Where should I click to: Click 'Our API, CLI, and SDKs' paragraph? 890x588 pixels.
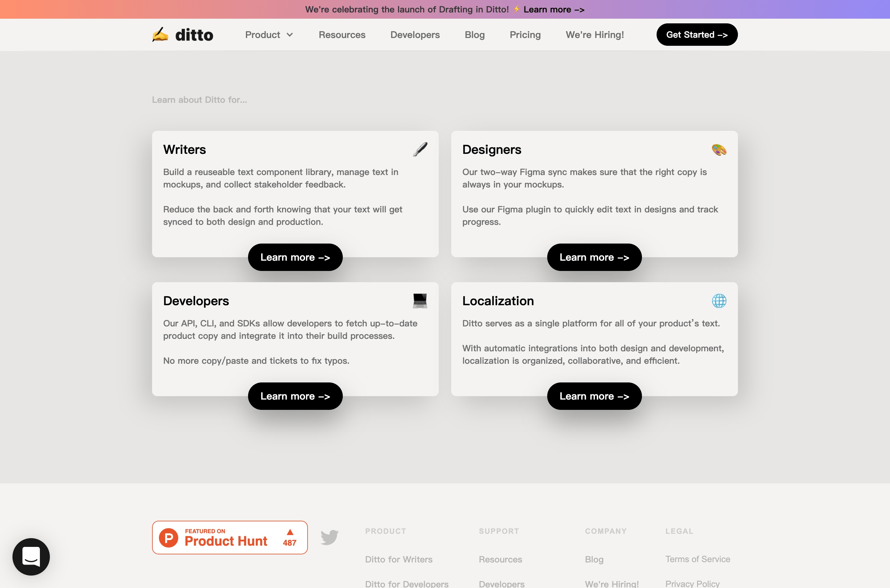point(290,330)
